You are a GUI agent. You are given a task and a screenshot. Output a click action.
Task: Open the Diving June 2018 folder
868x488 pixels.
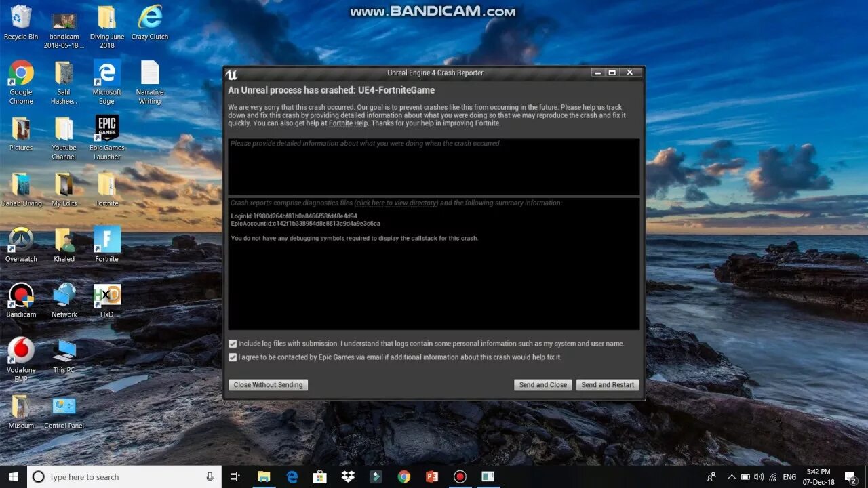pos(106,27)
